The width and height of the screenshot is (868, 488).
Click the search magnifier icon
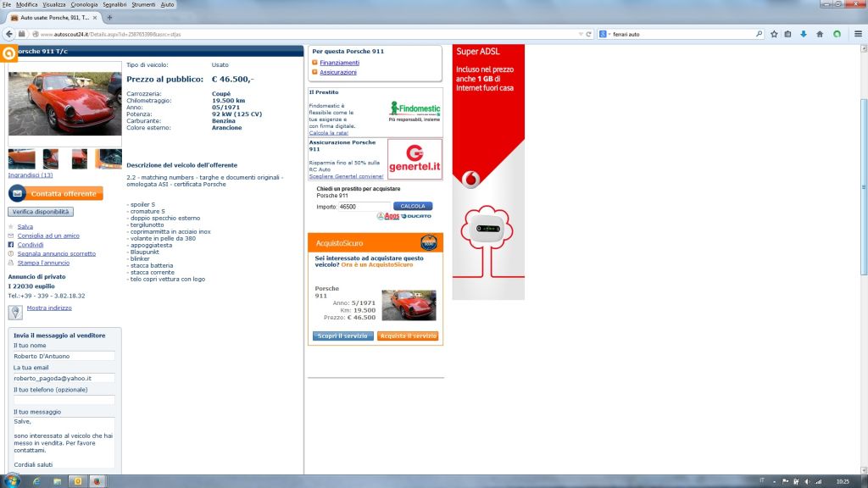pyautogui.click(x=759, y=34)
